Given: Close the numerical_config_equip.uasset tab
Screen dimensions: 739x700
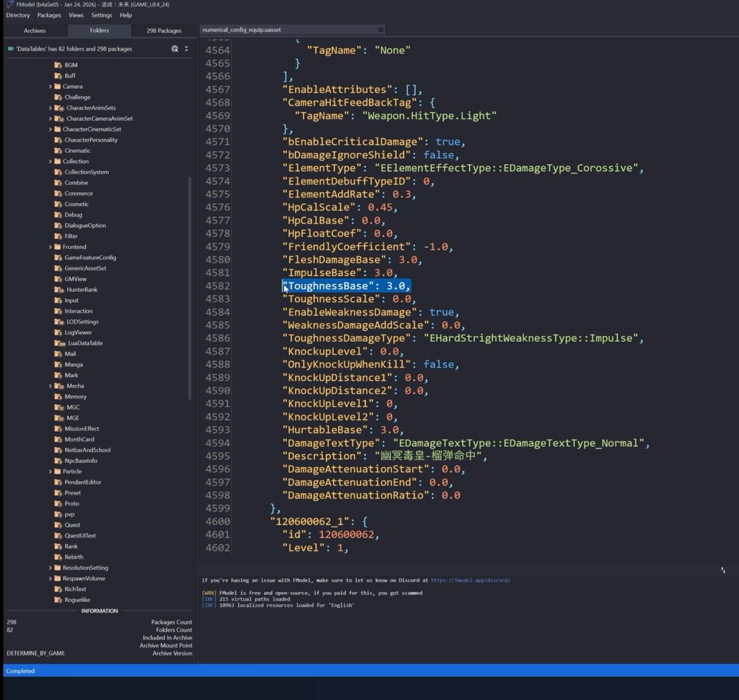Looking at the screenshot, I should [x=381, y=30].
